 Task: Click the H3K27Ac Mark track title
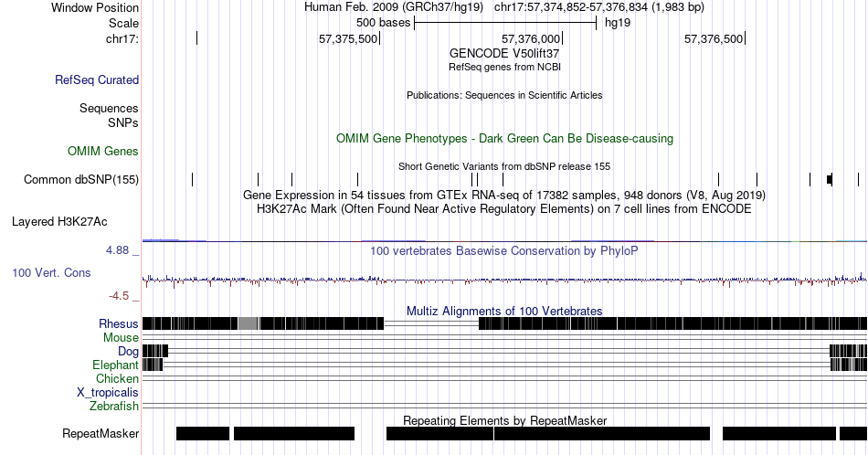click(504, 208)
